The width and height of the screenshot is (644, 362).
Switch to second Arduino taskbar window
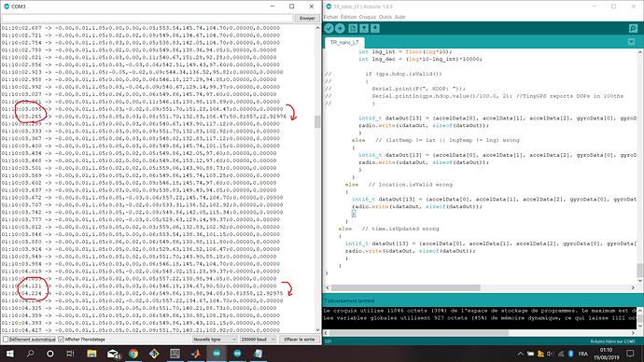(x=237, y=354)
